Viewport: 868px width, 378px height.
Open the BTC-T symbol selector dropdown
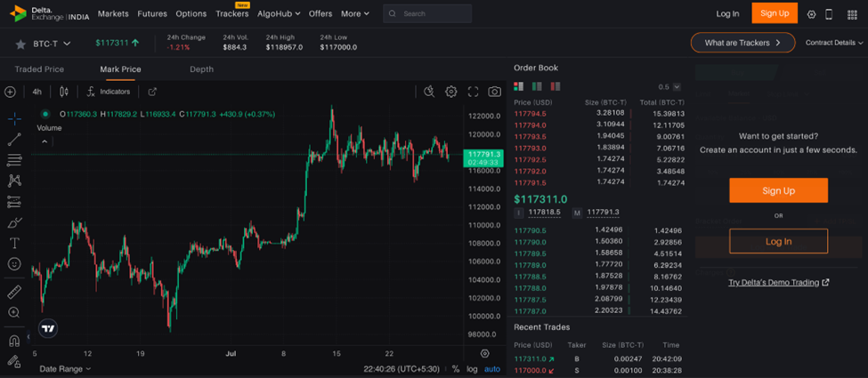pyautogui.click(x=52, y=44)
